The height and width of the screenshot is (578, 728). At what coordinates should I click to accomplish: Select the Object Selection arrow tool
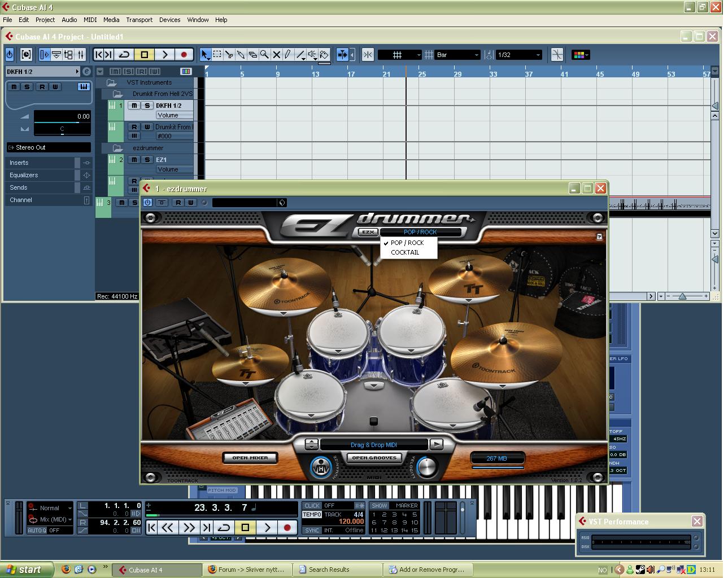(205, 55)
